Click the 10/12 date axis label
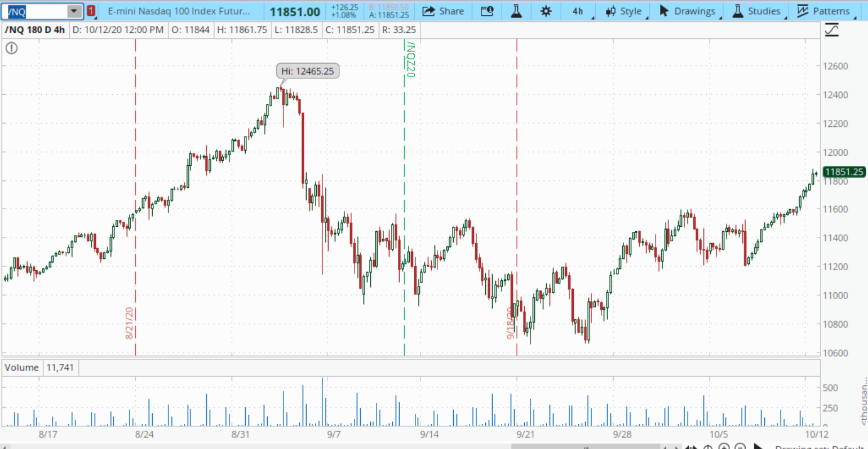 [817, 434]
